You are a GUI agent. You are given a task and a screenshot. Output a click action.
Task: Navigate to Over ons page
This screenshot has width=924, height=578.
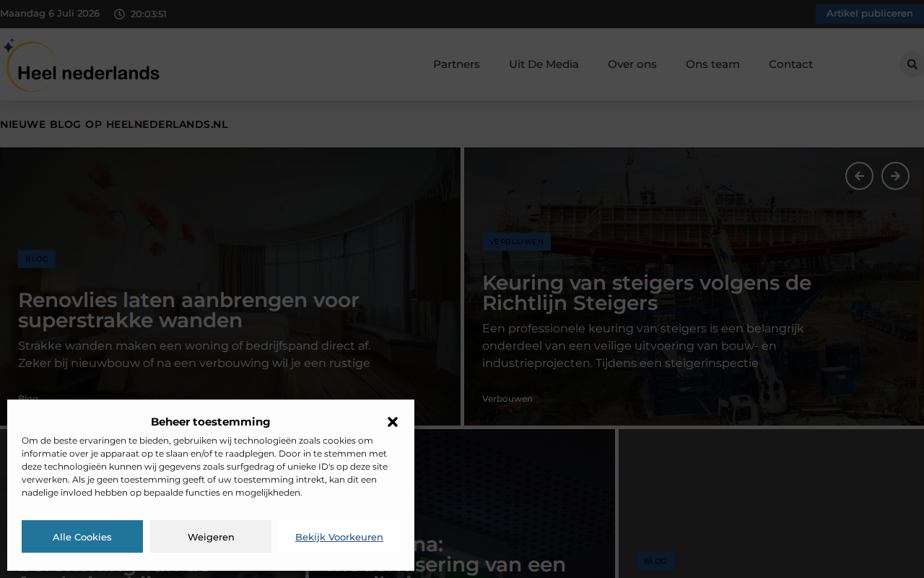pos(632,64)
